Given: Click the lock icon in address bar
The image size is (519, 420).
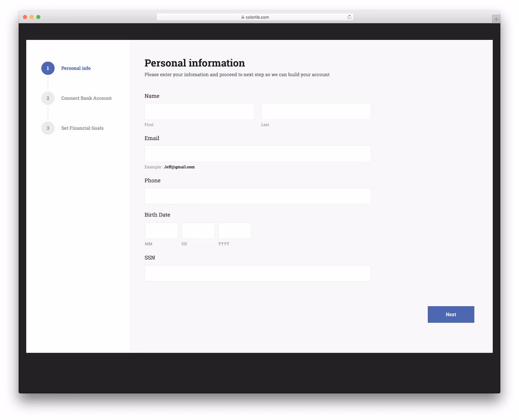Looking at the screenshot, I should (243, 17).
